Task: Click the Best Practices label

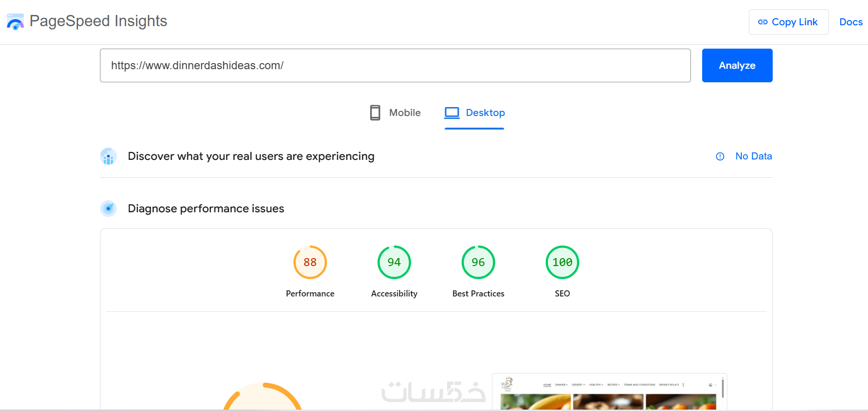Action: click(x=478, y=294)
